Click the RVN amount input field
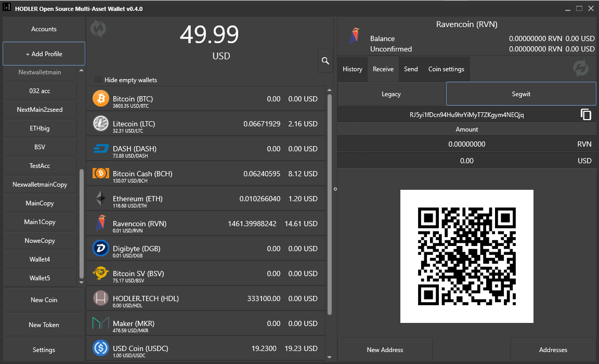 point(467,144)
